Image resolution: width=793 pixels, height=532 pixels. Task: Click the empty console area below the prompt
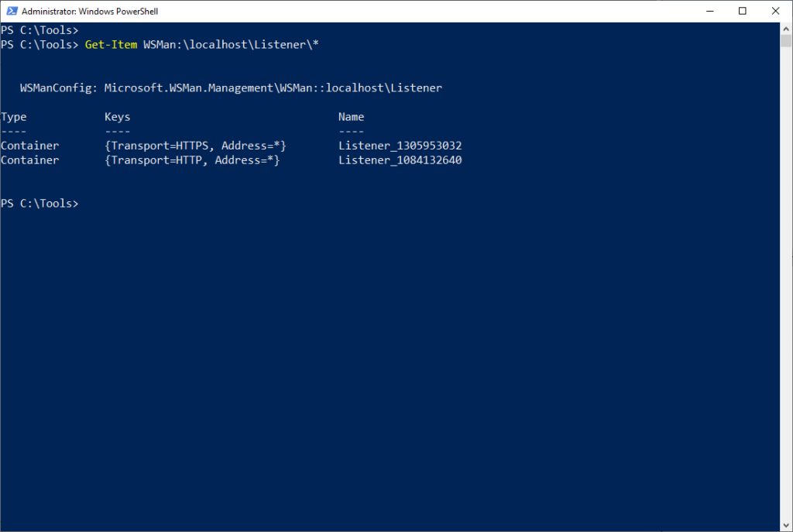387,348
